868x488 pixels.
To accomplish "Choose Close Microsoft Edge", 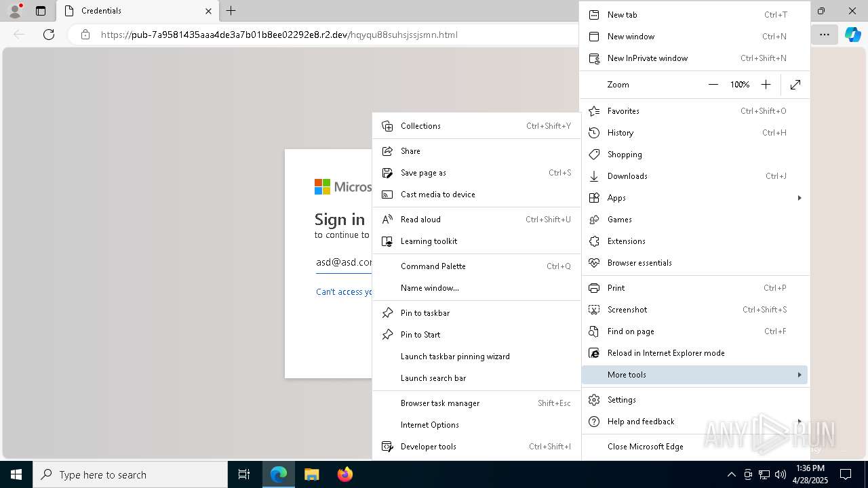I will [695, 447].
